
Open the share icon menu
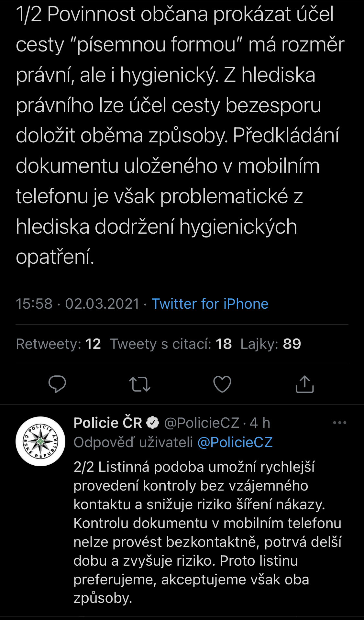tap(305, 384)
